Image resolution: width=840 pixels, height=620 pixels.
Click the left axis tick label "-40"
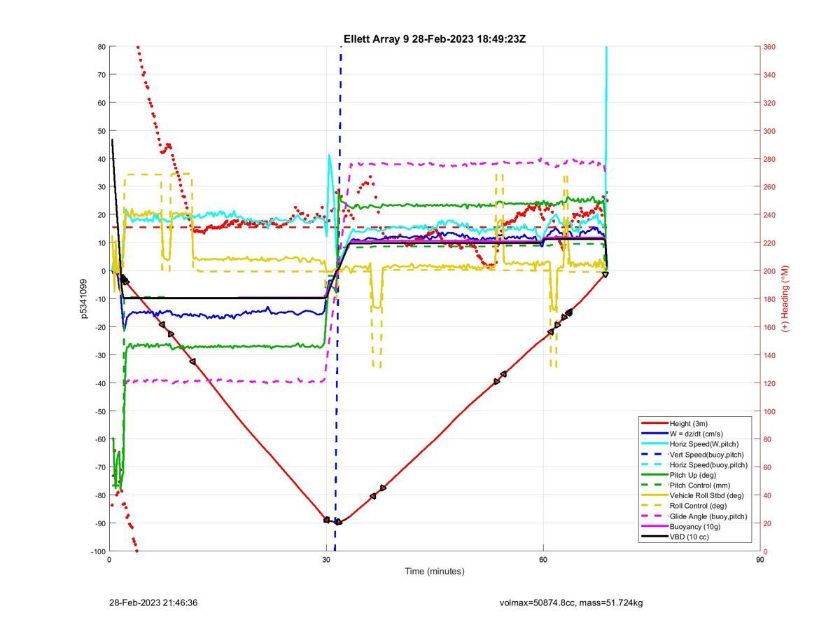tap(99, 383)
